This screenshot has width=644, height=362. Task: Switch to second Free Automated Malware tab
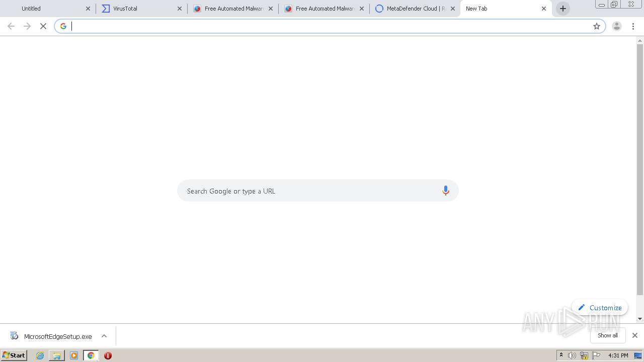(x=324, y=9)
